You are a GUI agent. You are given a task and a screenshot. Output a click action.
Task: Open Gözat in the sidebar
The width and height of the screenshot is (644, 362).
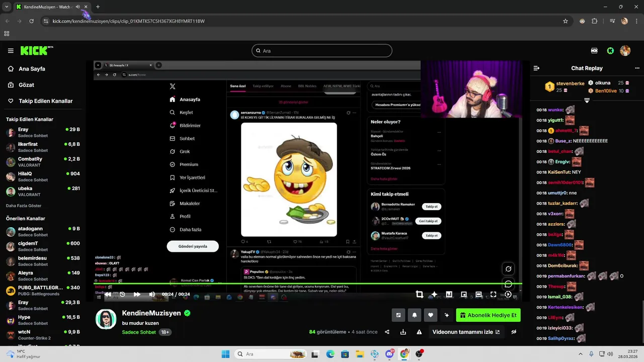(21, 85)
